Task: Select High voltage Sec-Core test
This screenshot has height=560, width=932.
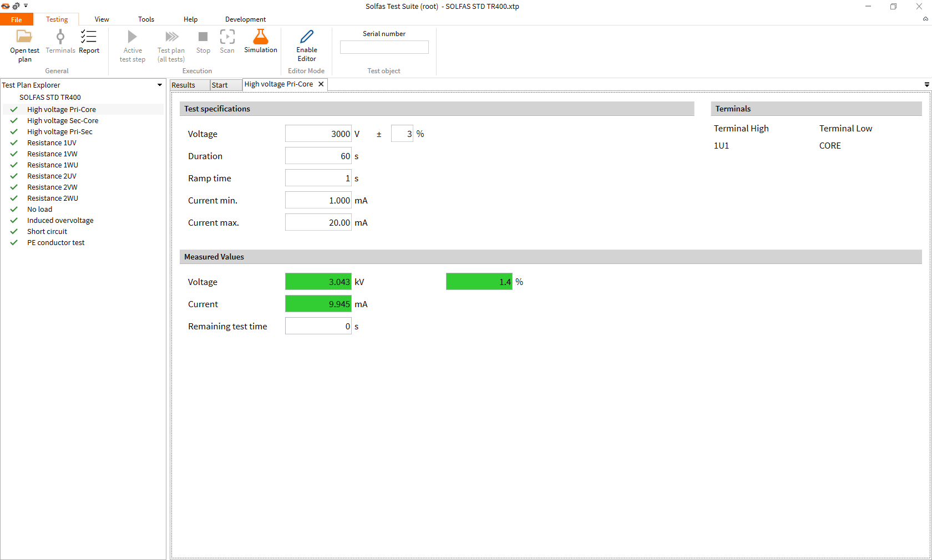Action: point(63,121)
